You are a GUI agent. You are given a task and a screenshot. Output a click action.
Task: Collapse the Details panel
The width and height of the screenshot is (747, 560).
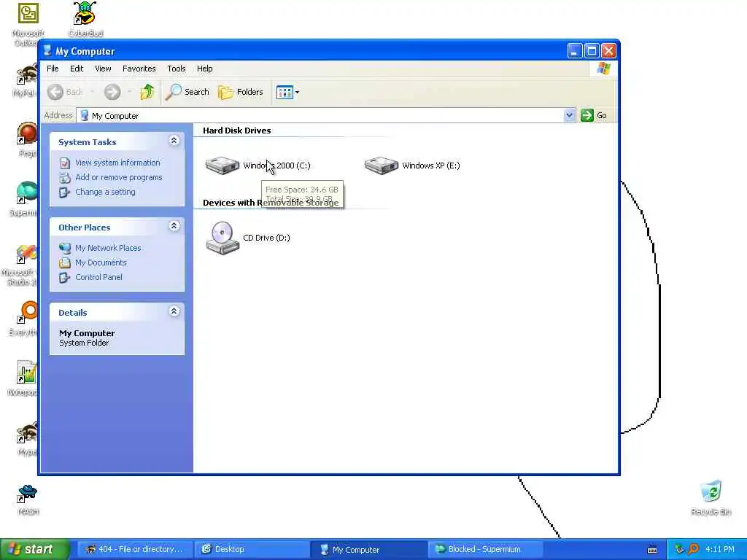174,311
